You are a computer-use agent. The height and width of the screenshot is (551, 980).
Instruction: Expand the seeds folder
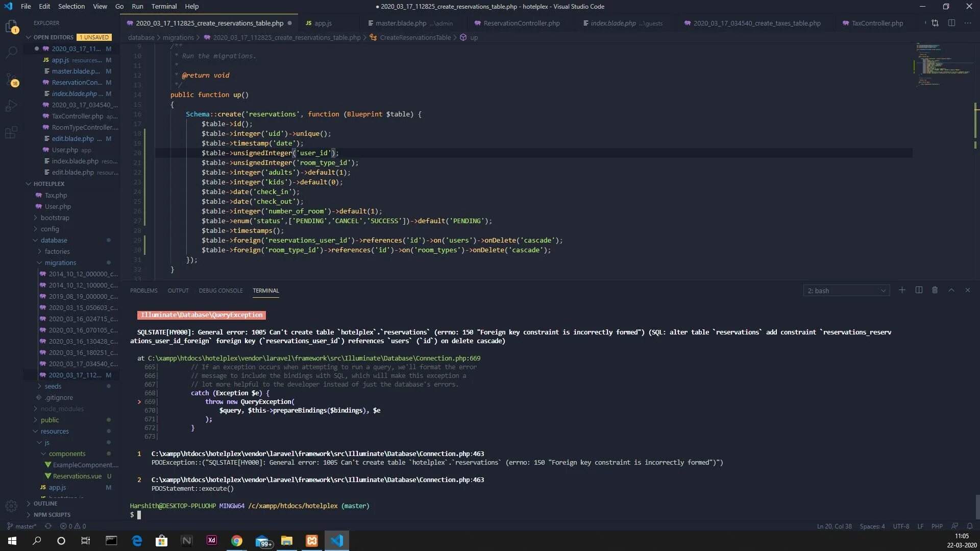coord(53,386)
